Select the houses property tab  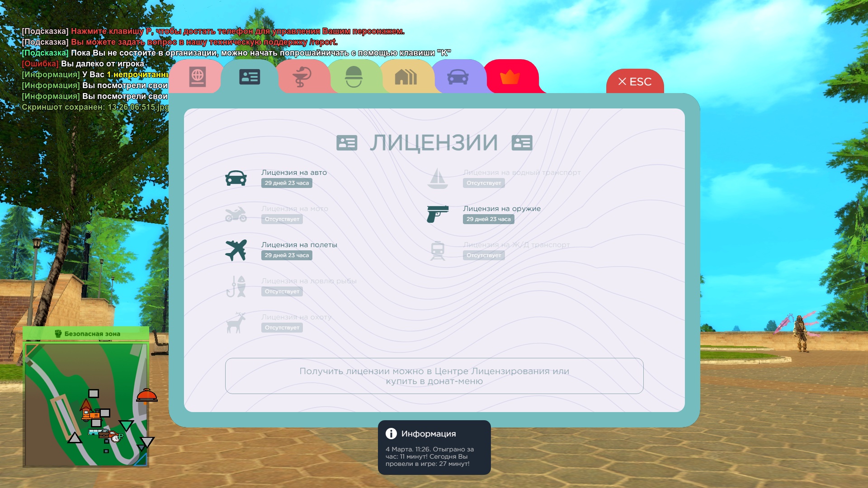pos(406,77)
